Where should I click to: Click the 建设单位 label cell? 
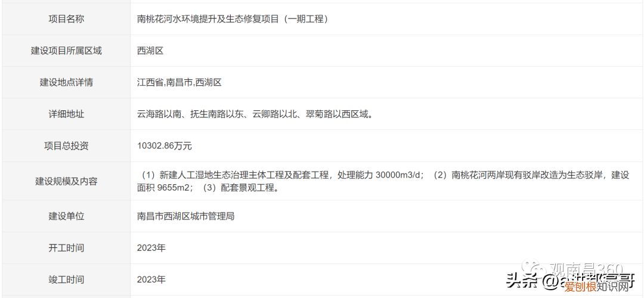point(66,216)
